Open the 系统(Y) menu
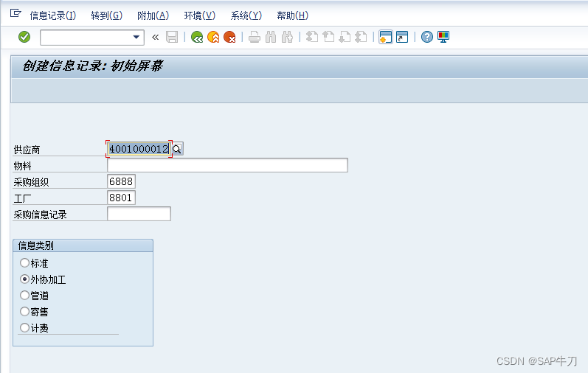588x373 pixels. click(x=246, y=15)
